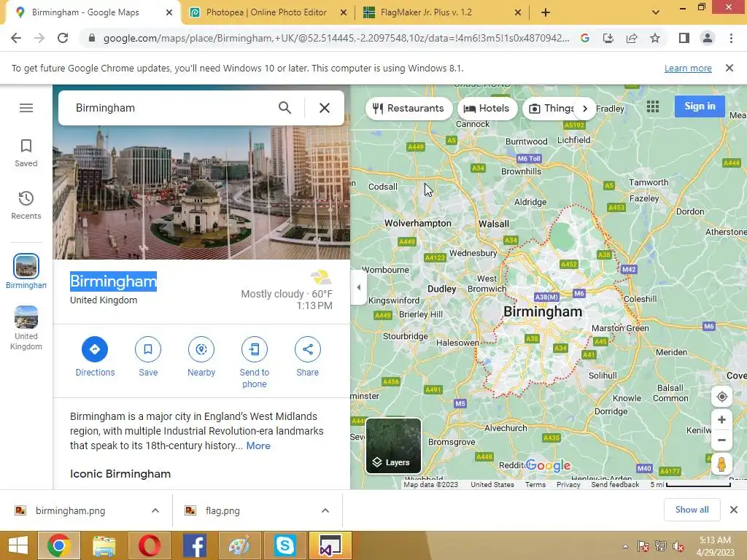
Task: Dismiss the Chrome update notice
Action: tap(729, 68)
